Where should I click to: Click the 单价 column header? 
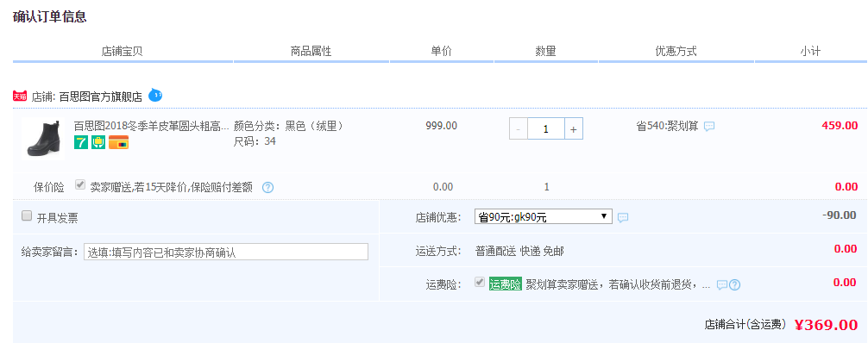(x=441, y=52)
